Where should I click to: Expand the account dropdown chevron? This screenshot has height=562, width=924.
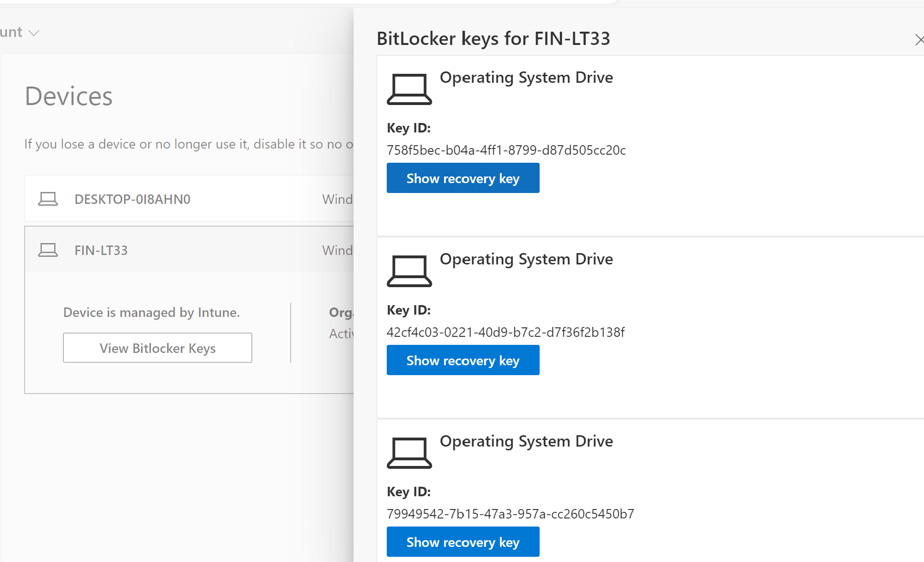[x=34, y=33]
